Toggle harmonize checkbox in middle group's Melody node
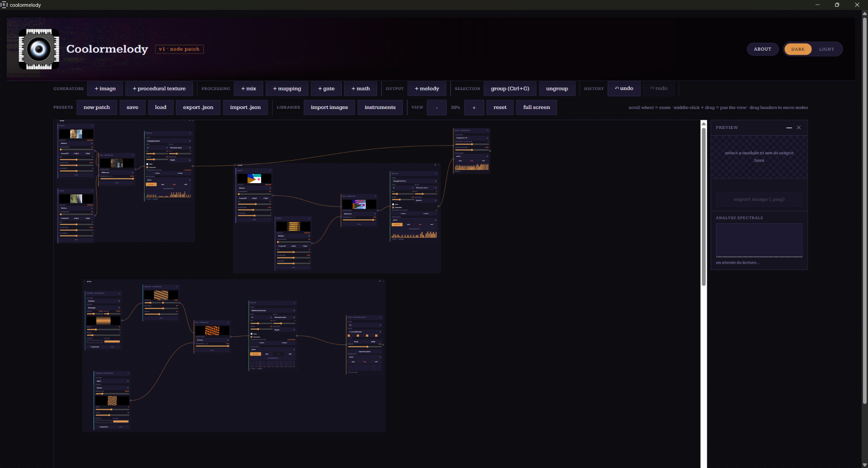Image resolution: width=868 pixels, height=468 pixels. click(x=393, y=208)
